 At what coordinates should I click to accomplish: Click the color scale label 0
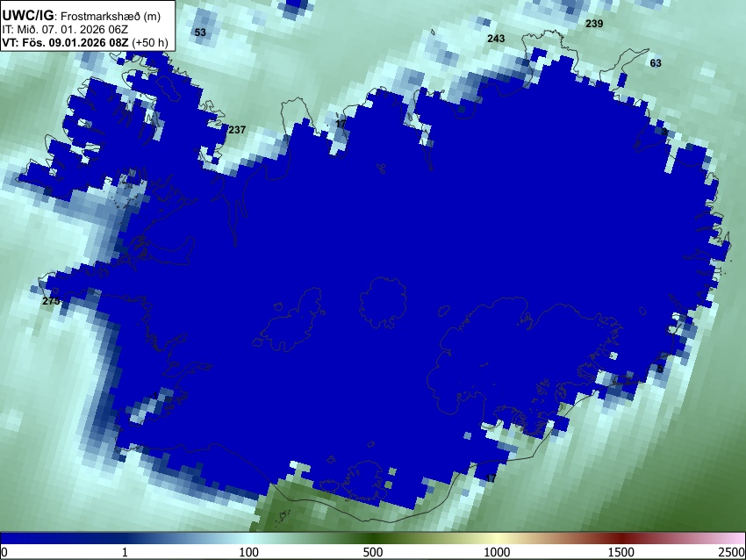pyautogui.click(x=4, y=552)
